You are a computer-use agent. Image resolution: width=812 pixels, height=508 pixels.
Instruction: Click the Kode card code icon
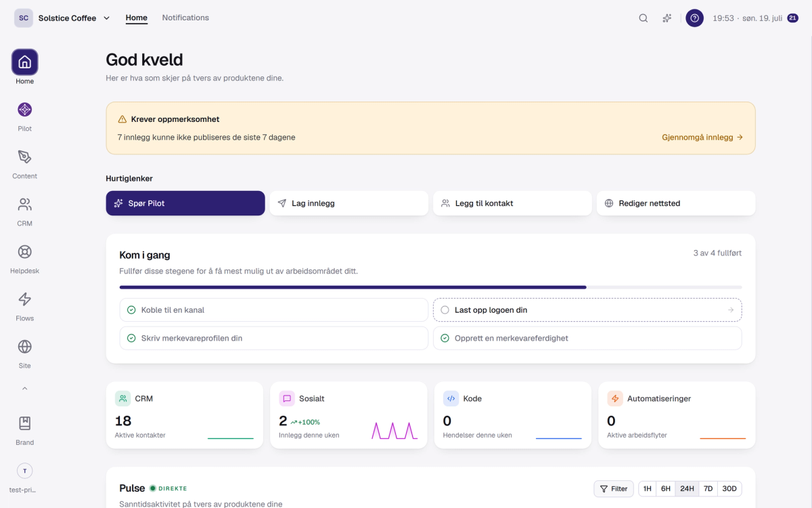pyautogui.click(x=451, y=398)
